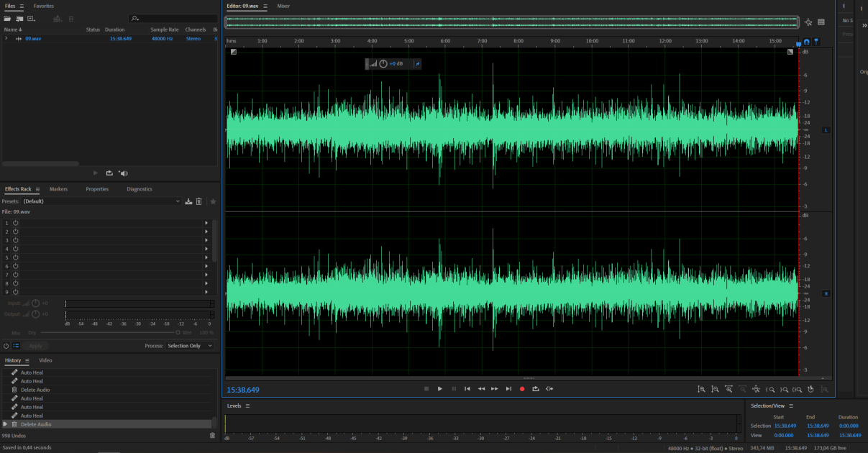Open the Diagnostics tab
868x453 pixels.
point(140,189)
